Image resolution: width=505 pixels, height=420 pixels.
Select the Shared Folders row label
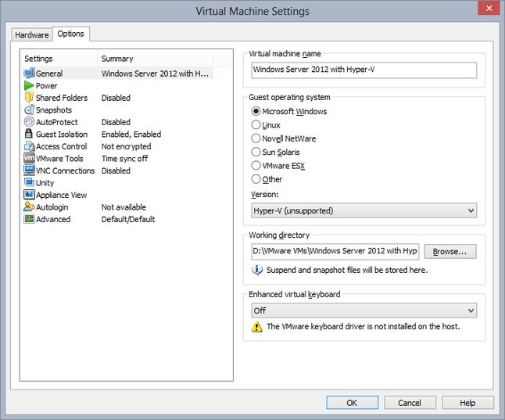point(62,98)
